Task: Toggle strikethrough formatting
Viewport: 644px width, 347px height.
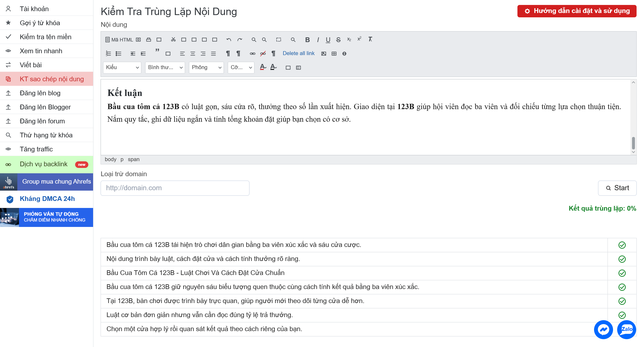Action: (338, 40)
